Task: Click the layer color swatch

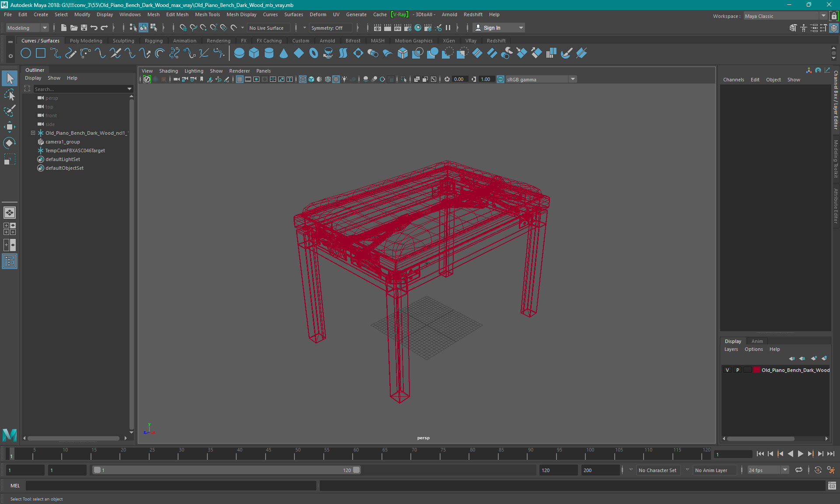Action: [756, 370]
